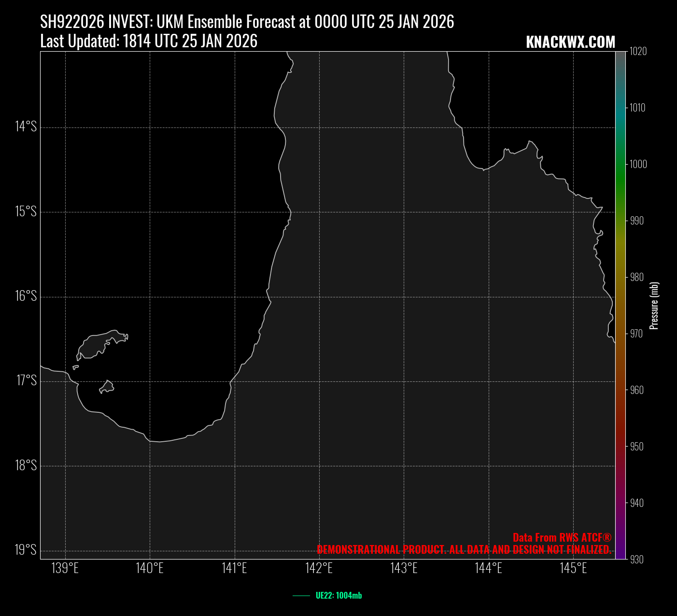Select the 1020 label atop the colorbar

click(637, 51)
